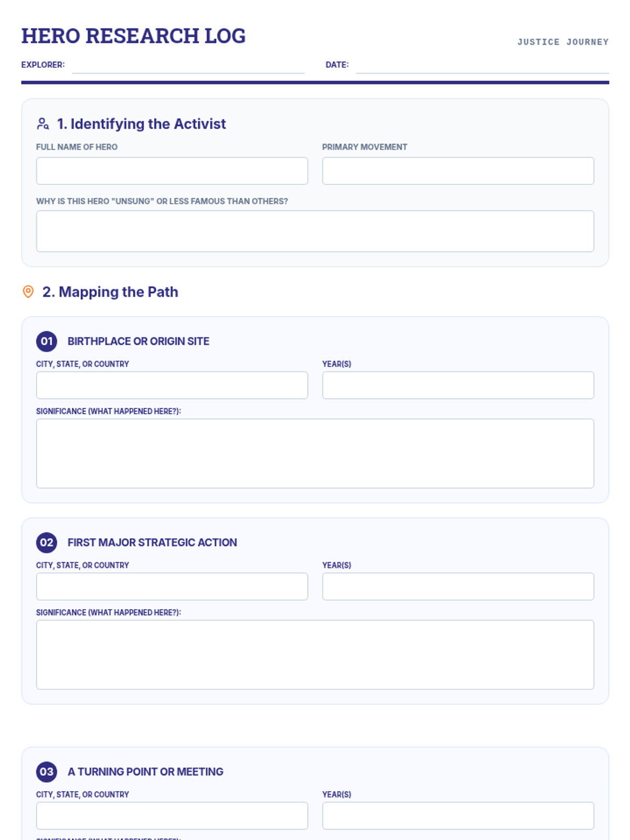630x840 pixels.
Task: Click Birthplace City, State, or Country field
Action: tap(172, 385)
